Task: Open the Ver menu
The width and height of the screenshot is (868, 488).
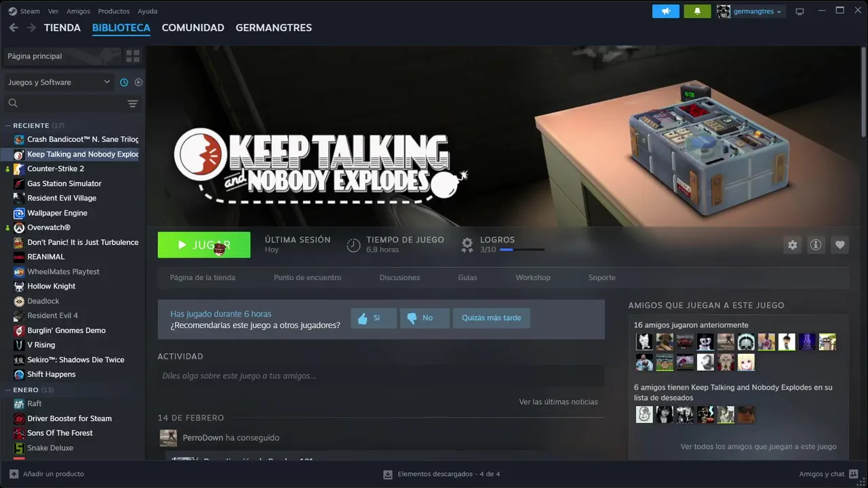Action: point(53,12)
